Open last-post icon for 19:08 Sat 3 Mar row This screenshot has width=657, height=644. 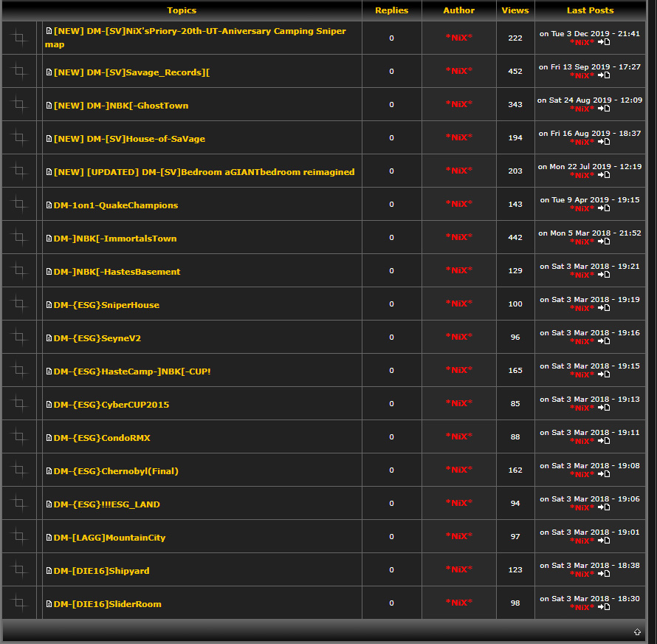604,474
